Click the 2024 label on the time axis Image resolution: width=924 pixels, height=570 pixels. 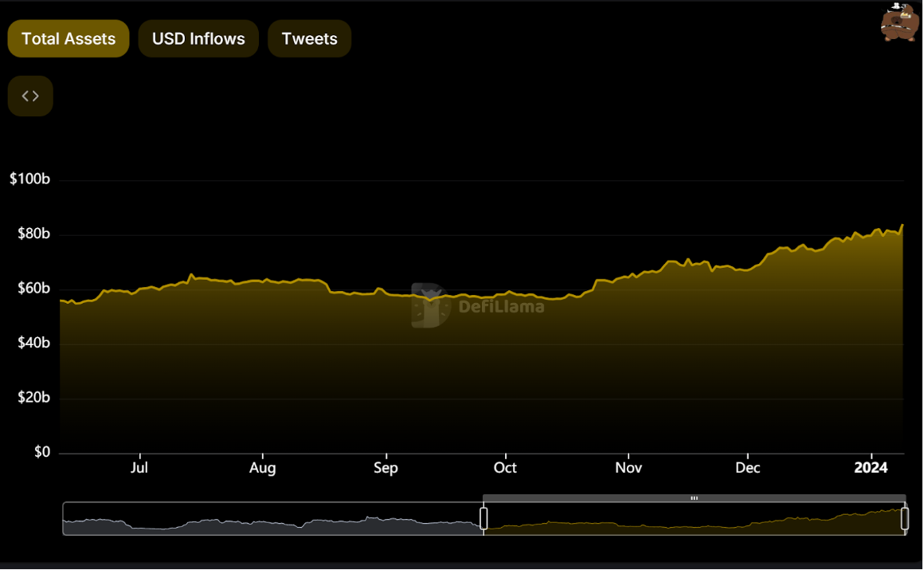pos(871,468)
